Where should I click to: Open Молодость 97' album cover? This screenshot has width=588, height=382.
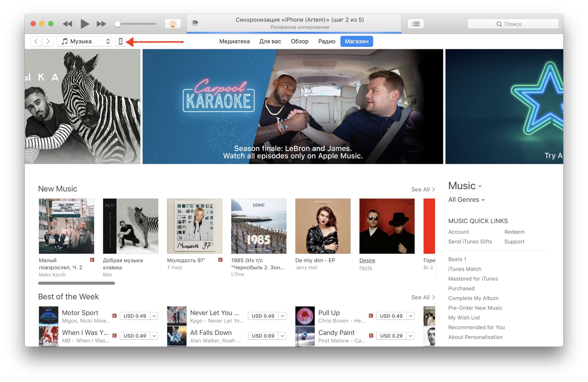[x=195, y=226]
